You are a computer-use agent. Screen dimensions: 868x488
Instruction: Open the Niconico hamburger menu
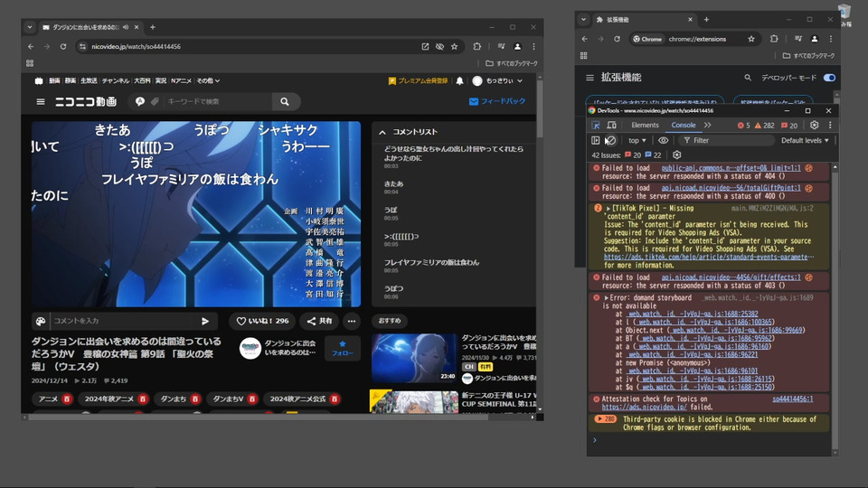[x=40, y=102]
